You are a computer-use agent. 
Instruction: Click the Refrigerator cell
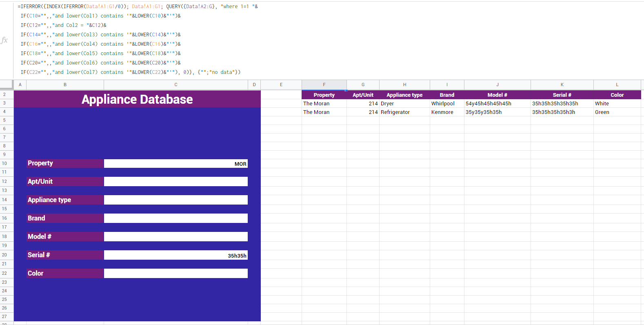pos(404,112)
